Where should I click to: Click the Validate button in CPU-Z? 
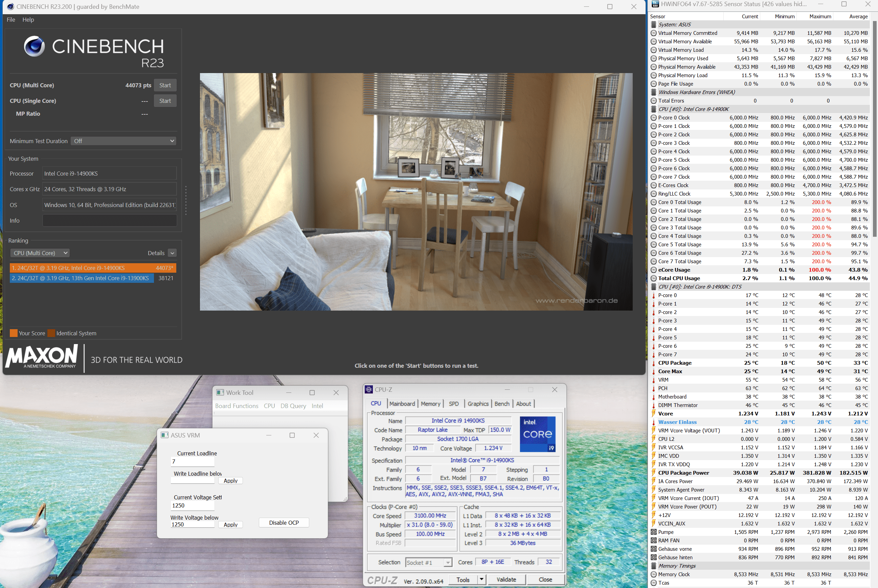(506, 580)
